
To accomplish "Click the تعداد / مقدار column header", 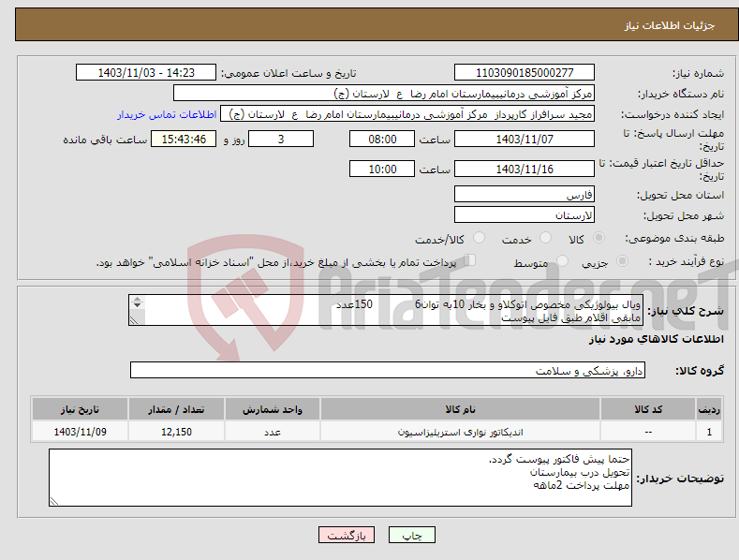I will (x=176, y=409).
